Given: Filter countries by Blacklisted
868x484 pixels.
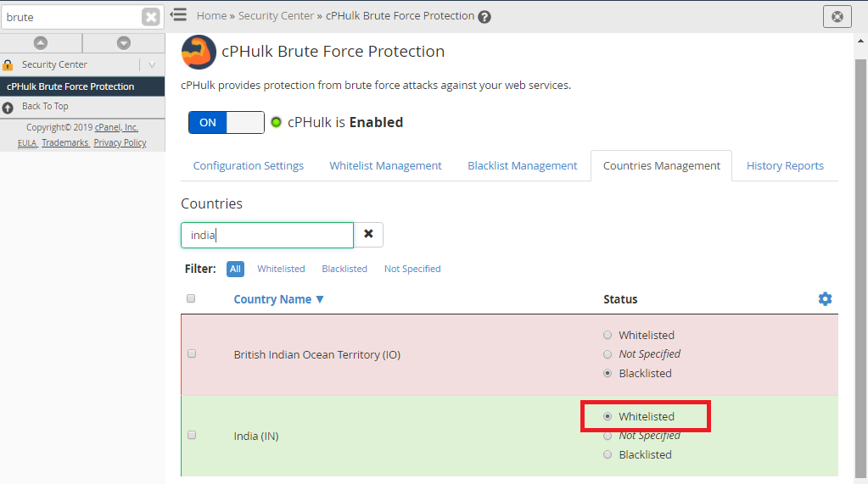Looking at the screenshot, I should (x=344, y=269).
